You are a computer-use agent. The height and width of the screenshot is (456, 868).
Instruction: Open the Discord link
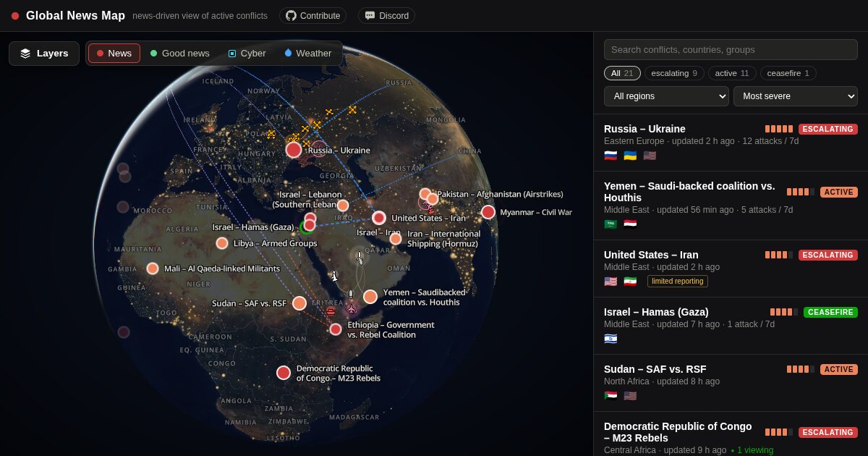(386, 16)
